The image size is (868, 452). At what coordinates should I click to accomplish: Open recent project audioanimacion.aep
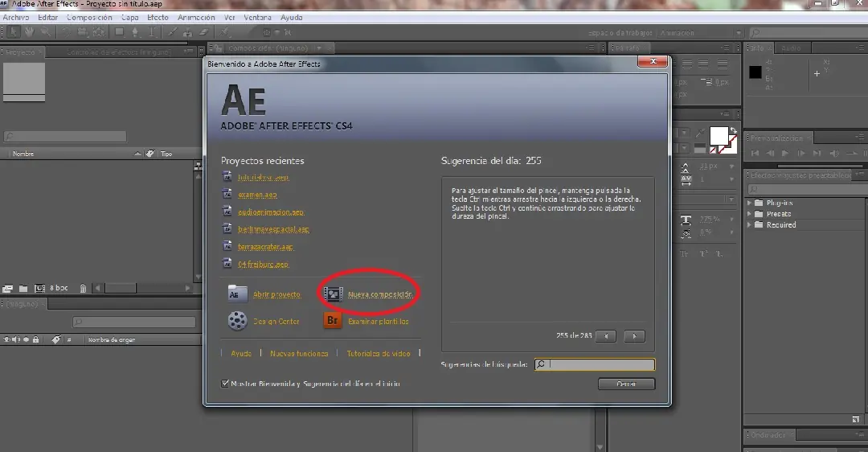[272, 212]
